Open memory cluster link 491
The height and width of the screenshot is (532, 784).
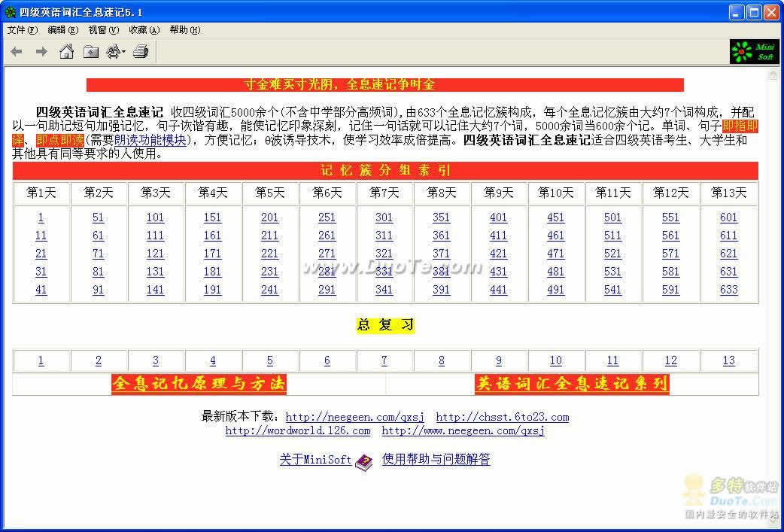(555, 290)
